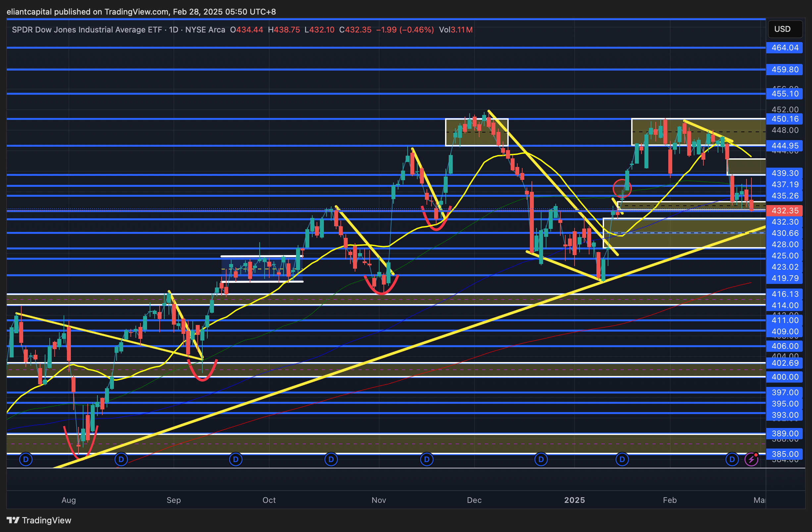Screen dimensions: 812x532
Task: Click the 455.10 price level label
Action: (784, 94)
